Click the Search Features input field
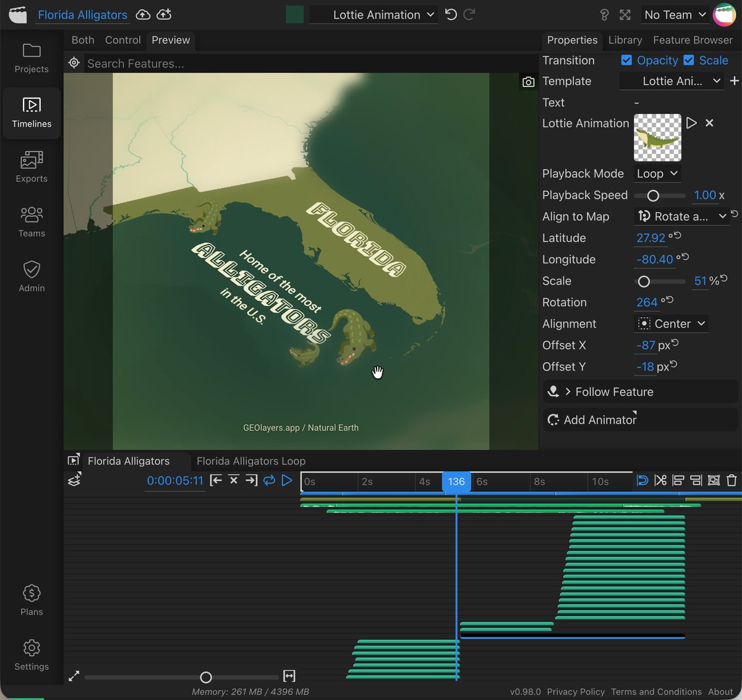This screenshot has width=742, height=700. 309,63
